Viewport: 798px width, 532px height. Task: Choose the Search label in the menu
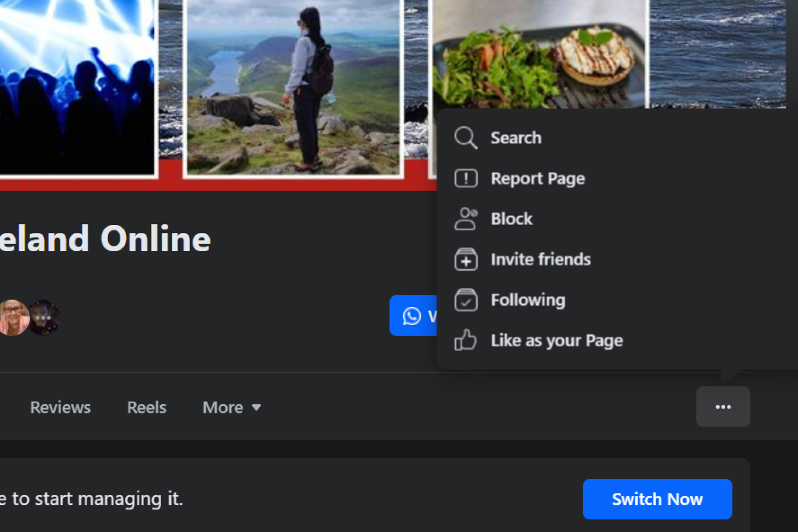point(516,138)
